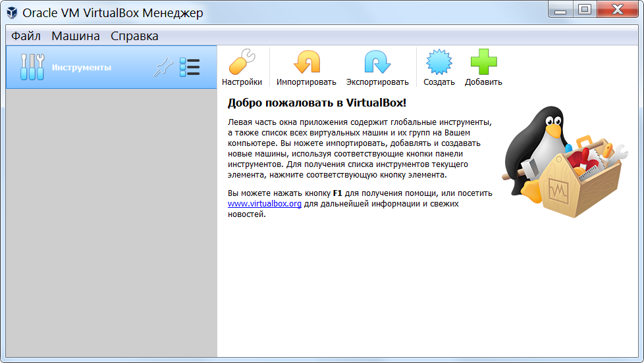Screen dimensions: 644x363
Task: Open the tools list menu icon
Action: click(x=190, y=67)
